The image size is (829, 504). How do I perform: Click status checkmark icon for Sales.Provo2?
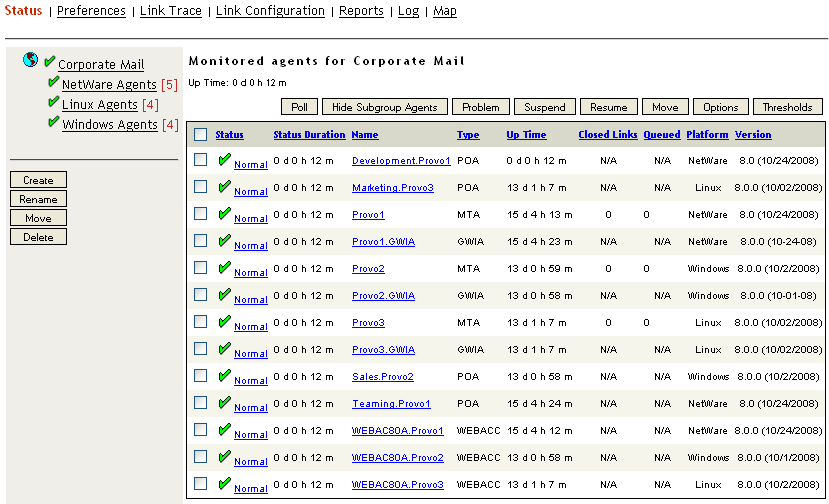[x=224, y=375]
